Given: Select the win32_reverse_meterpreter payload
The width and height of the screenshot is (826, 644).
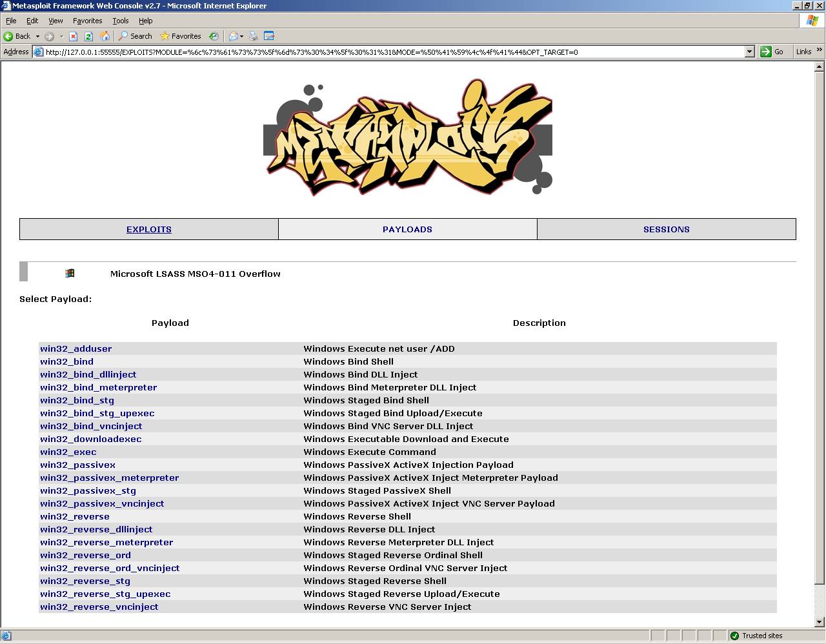Looking at the screenshot, I should 106,542.
